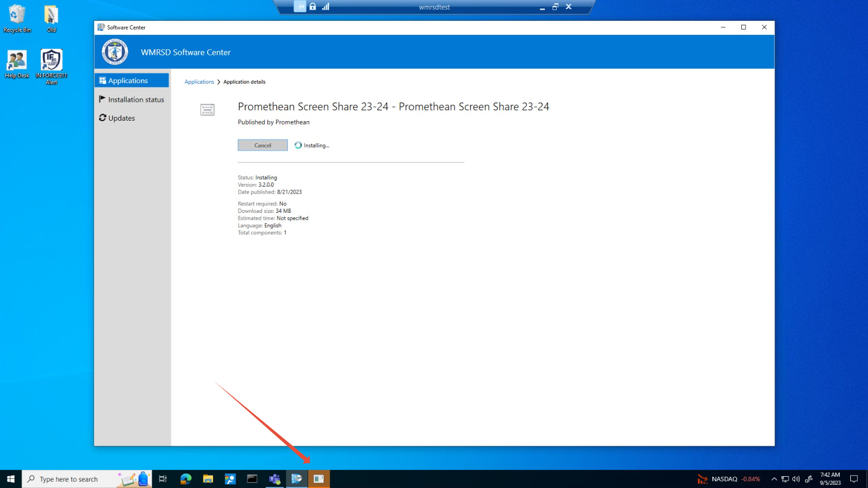Open the command prompt taskbar icon
The image size is (868, 488).
(x=252, y=479)
